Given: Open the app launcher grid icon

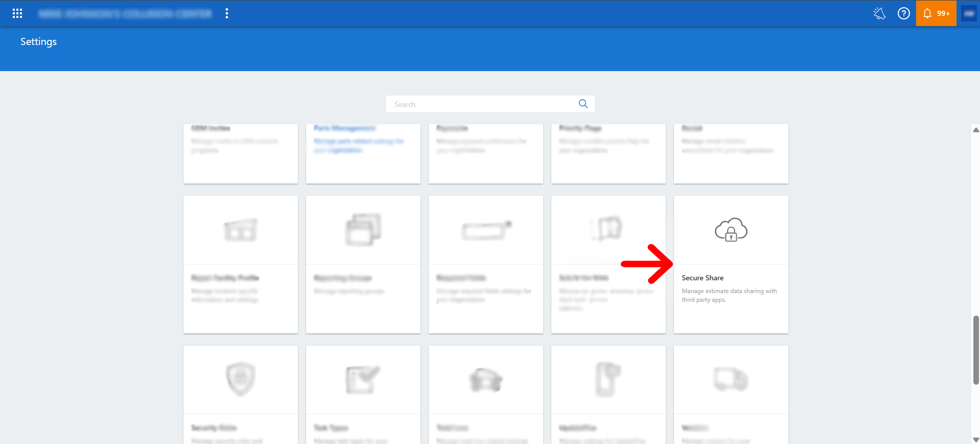Looking at the screenshot, I should pos(17,14).
